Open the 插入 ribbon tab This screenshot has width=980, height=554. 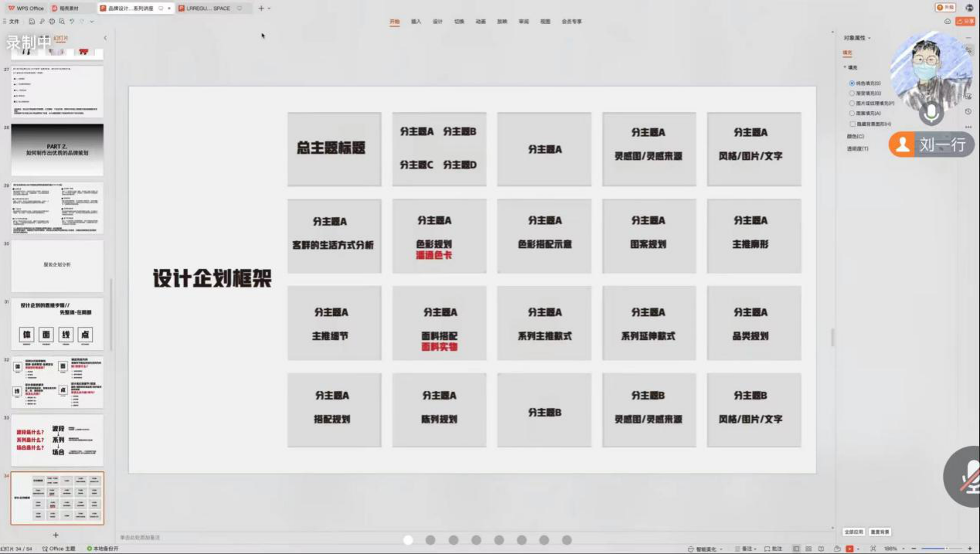click(416, 22)
